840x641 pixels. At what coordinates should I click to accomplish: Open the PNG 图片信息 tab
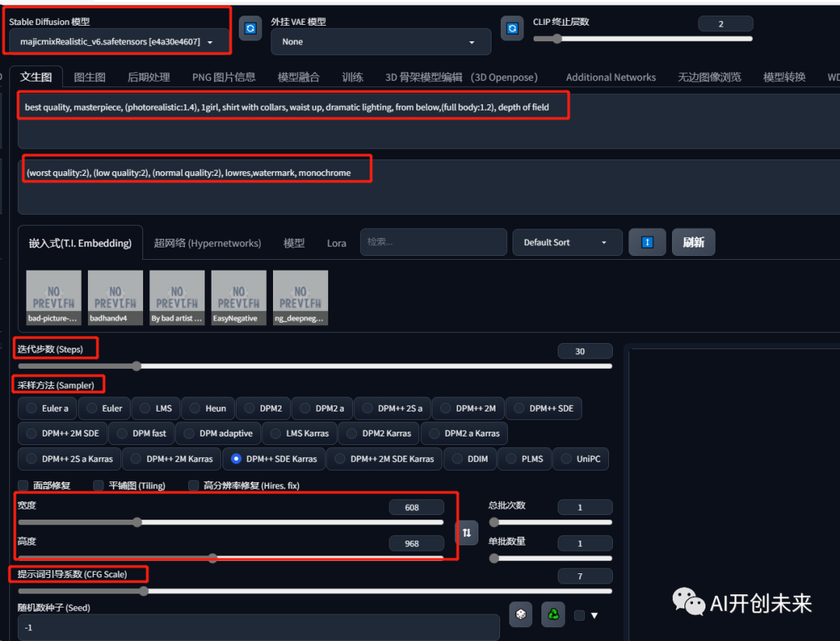[x=223, y=77]
